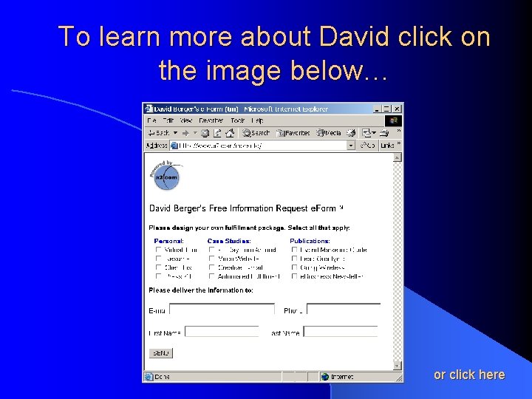Check the first box under the Publications heading
This screenshot has height=399, width=532.
pyautogui.click(x=294, y=250)
